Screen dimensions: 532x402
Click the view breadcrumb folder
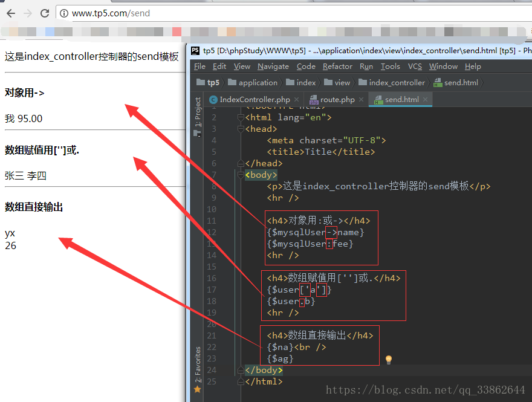[x=337, y=82]
